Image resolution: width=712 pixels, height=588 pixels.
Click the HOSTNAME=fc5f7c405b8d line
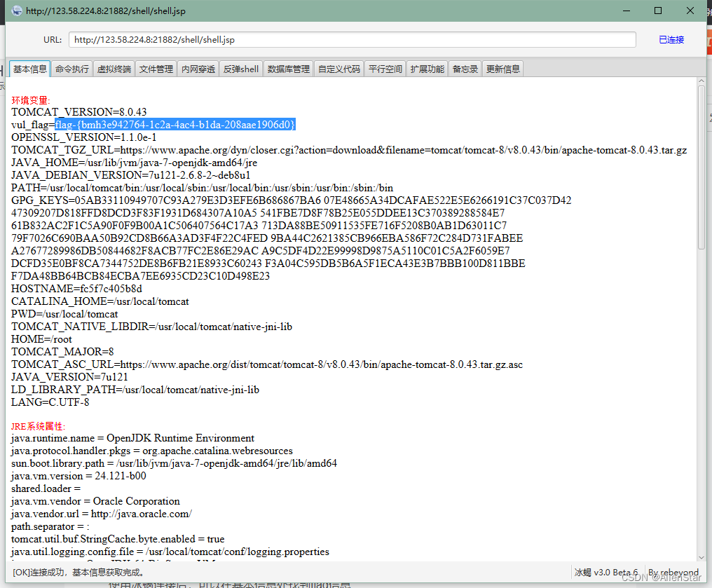[77, 288]
